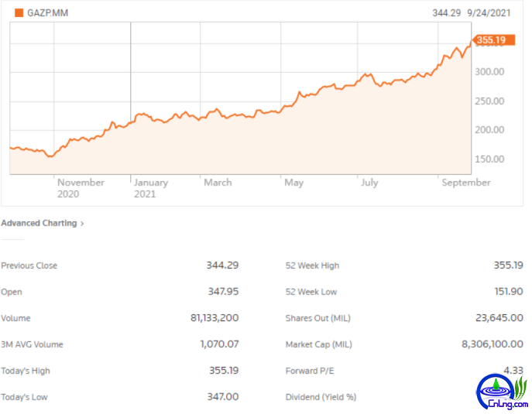The width and height of the screenshot is (532, 414).
Task: Click the 52 Week High label
Action: point(312,265)
